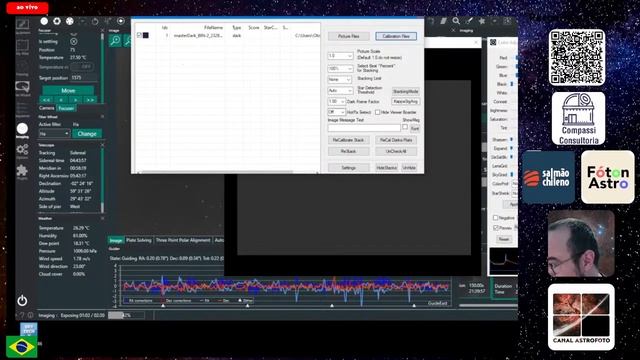Screen dimensions: 640x360
Task: Toggle the checkbox of the masterDark file row
Action: click(140, 36)
